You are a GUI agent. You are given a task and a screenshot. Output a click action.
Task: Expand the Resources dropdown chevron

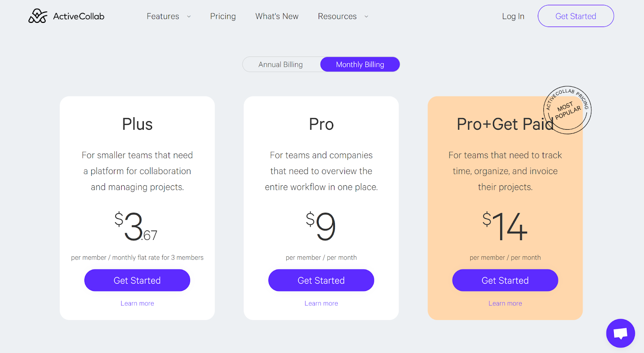pos(366,17)
